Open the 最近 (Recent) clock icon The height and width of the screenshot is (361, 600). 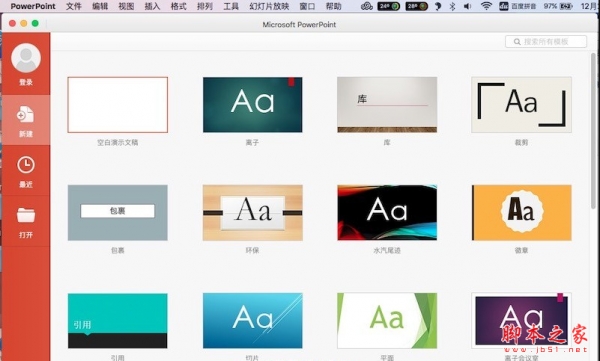click(x=26, y=165)
